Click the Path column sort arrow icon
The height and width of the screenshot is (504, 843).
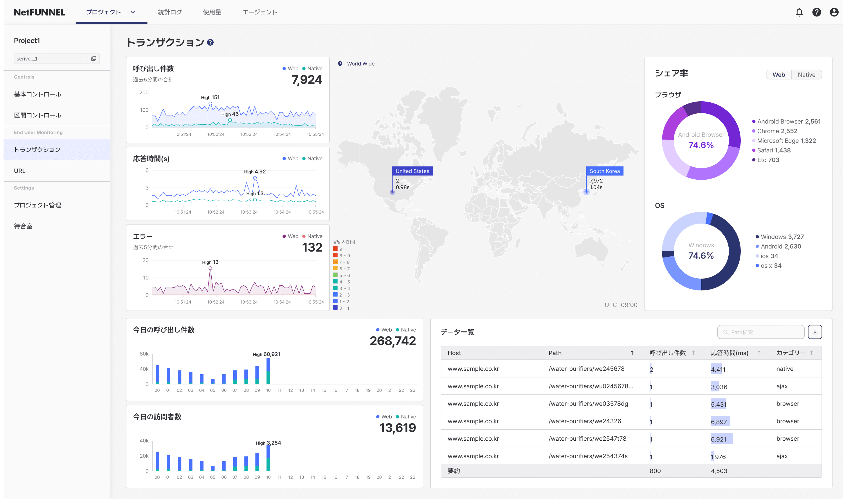tap(632, 353)
